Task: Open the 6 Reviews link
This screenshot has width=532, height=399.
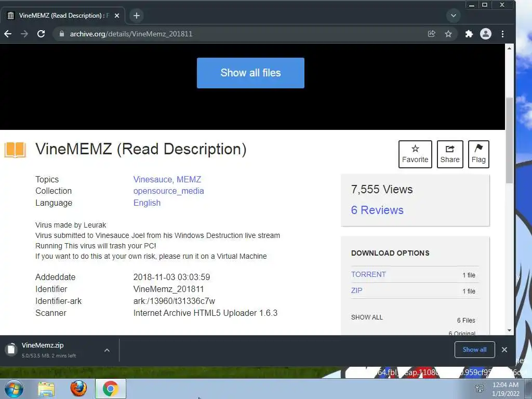Action: pyautogui.click(x=377, y=210)
